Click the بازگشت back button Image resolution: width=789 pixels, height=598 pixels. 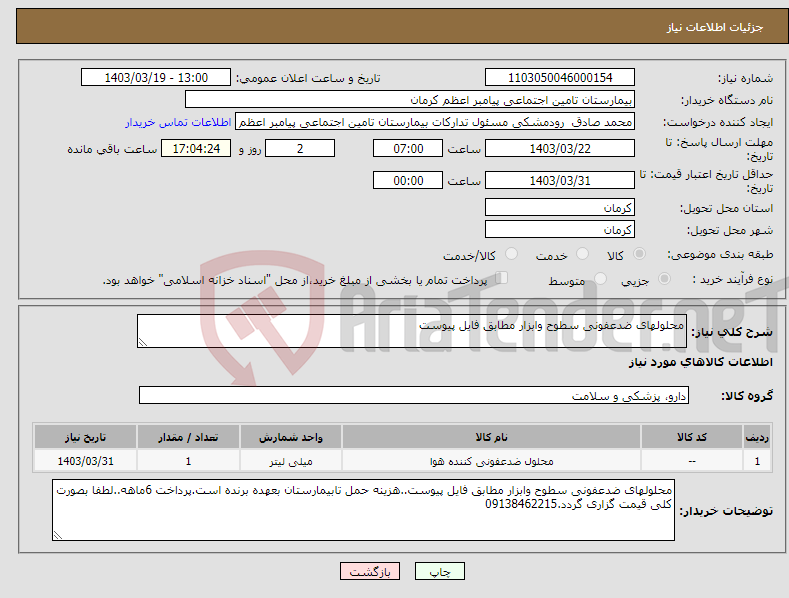click(x=370, y=571)
